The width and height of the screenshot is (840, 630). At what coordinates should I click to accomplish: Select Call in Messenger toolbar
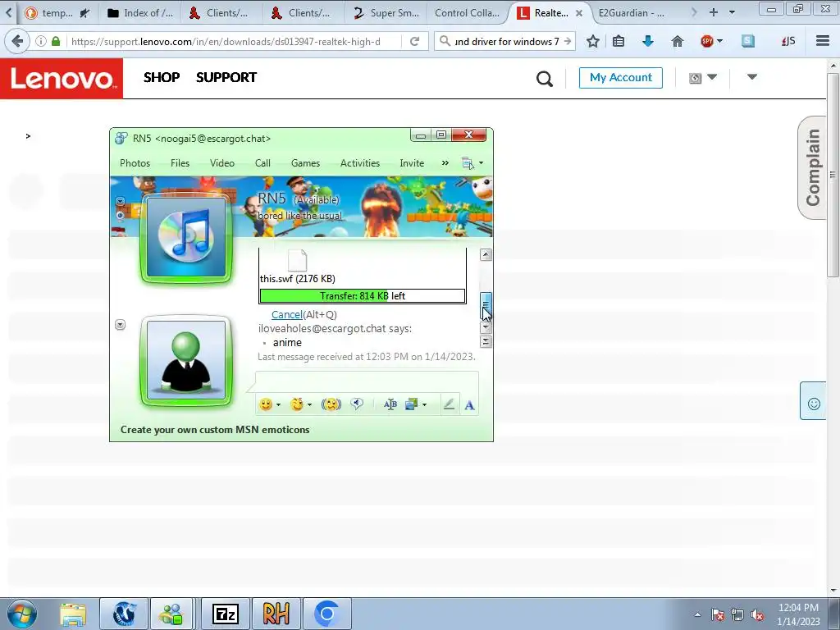click(262, 163)
